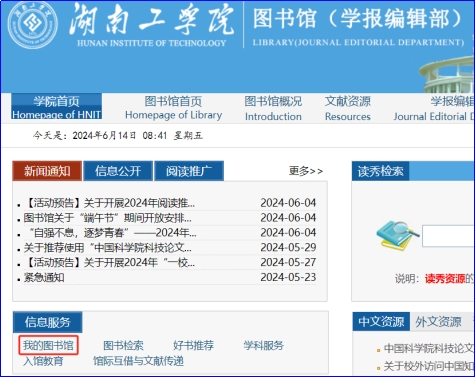Switch to 外文资源 tab
475x377 pixels.
pos(438,322)
